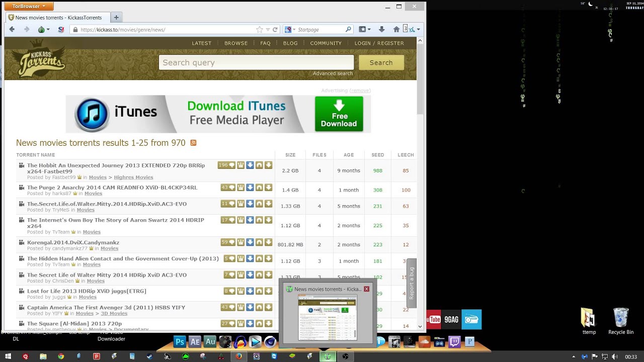Open the 196 comments badge on The Hobbit torrent
Screen dimensions: 644x362
226,165
